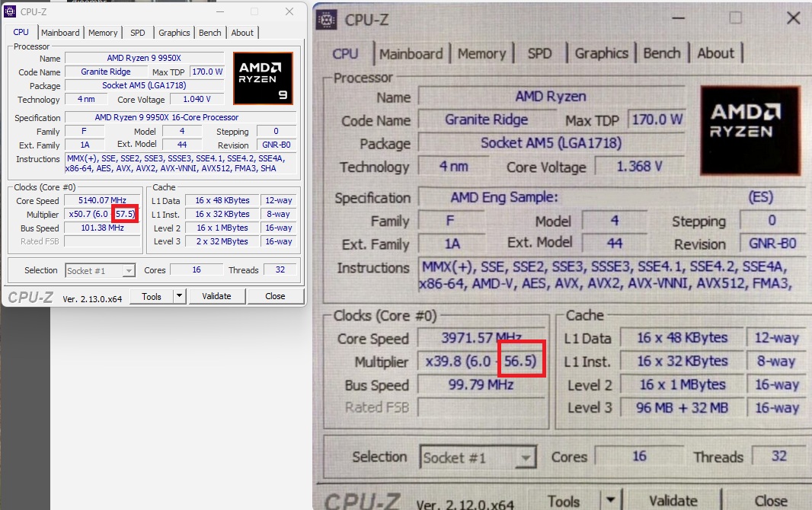Open Memory tab in right CPU-Z window
812x510 pixels.
click(481, 54)
